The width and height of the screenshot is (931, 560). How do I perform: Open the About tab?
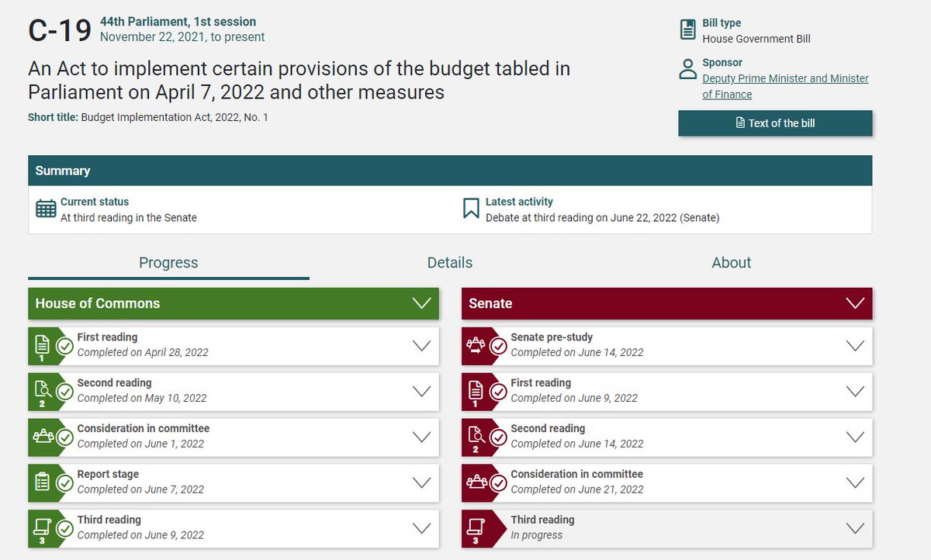click(x=731, y=263)
